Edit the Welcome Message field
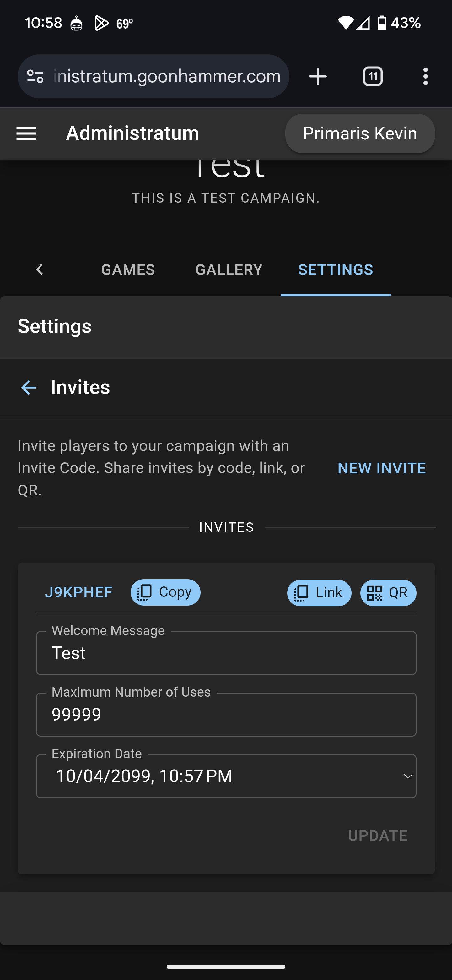 coord(226,653)
